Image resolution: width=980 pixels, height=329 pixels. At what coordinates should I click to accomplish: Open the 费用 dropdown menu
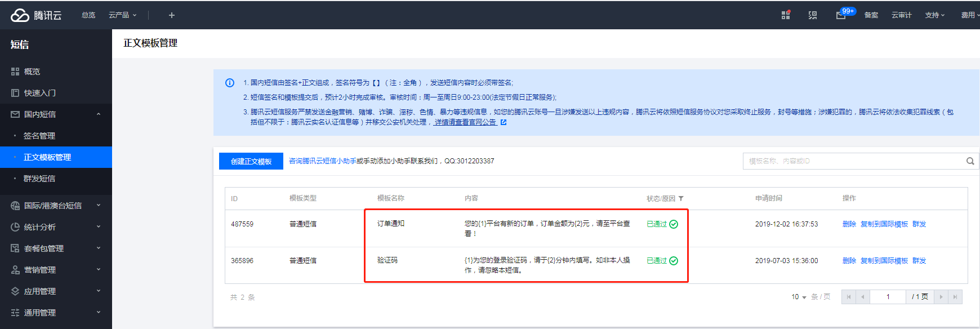coord(970,15)
